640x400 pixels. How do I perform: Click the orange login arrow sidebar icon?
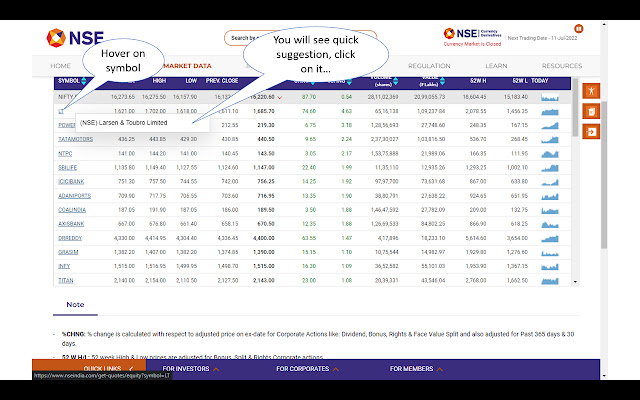(x=591, y=131)
